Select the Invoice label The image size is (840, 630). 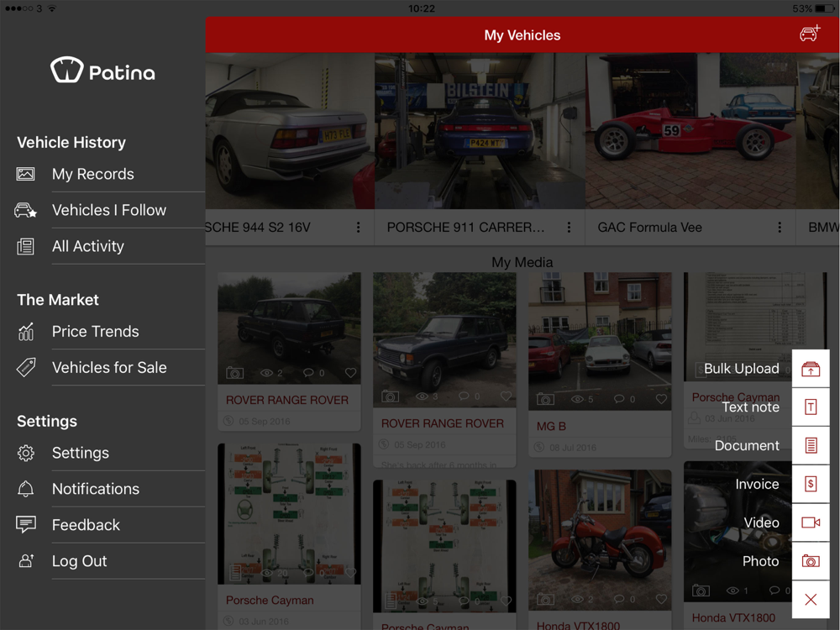[x=757, y=485]
